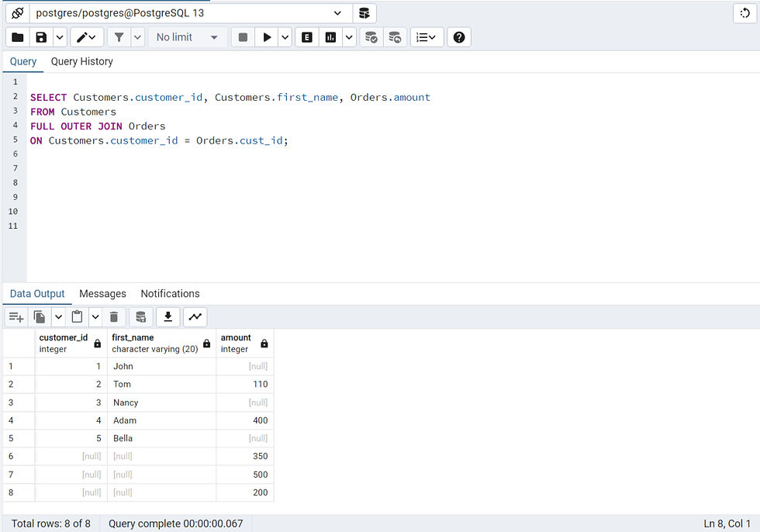Viewport: 760px width, 532px height.
Task: Select the amount cell 200
Action: [245, 492]
